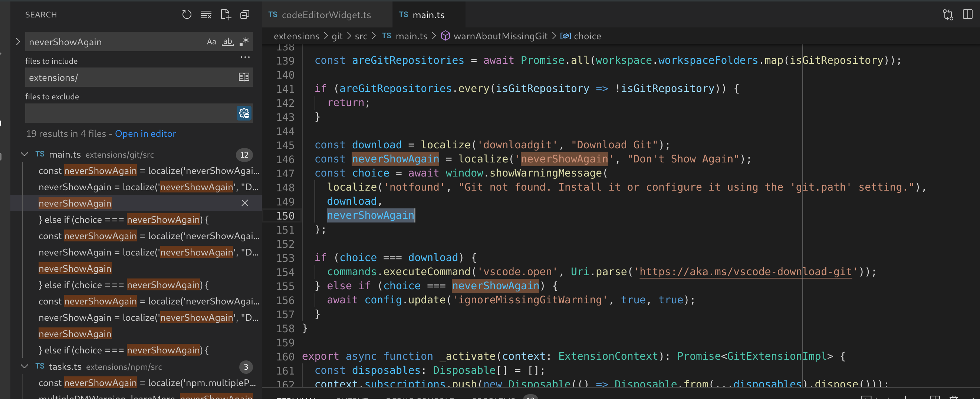Viewport: 980px width, 399px height.
Task: Click 'files to exclude' label
Action: tap(52, 97)
